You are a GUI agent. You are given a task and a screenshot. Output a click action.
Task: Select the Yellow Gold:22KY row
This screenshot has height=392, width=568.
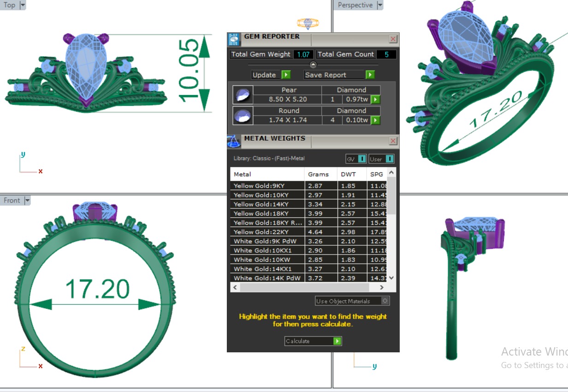[x=309, y=232]
